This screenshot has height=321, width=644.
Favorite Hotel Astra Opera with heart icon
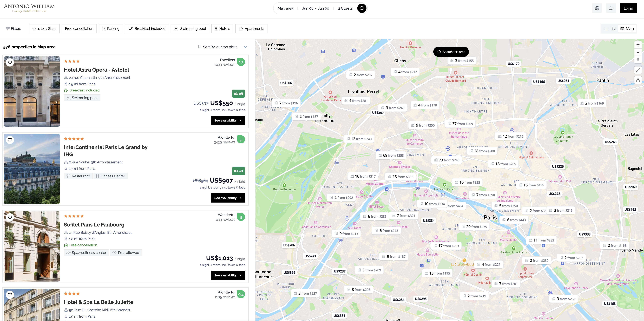[10, 63]
